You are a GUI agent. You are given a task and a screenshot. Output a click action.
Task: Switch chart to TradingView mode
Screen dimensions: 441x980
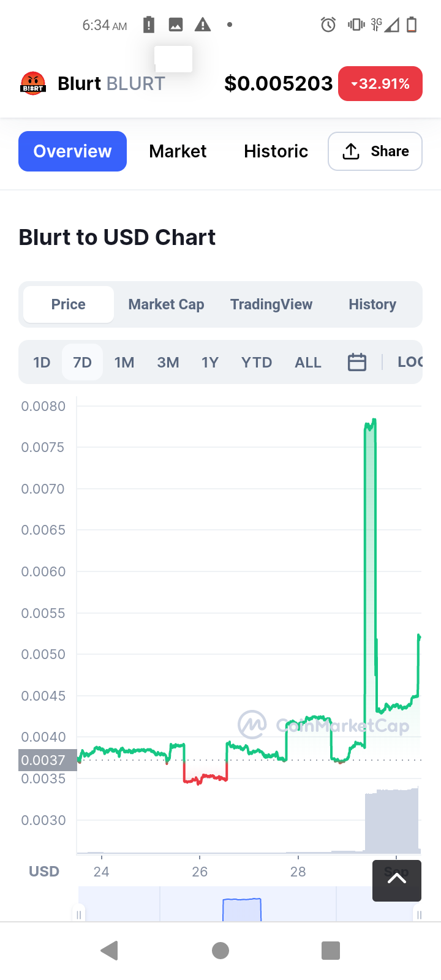pyautogui.click(x=271, y=304)
